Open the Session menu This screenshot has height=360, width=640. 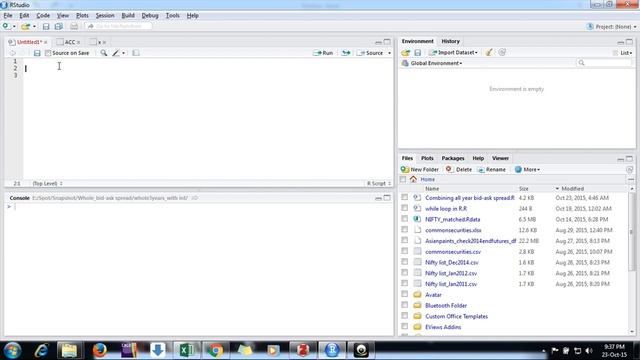pos(105,16)
